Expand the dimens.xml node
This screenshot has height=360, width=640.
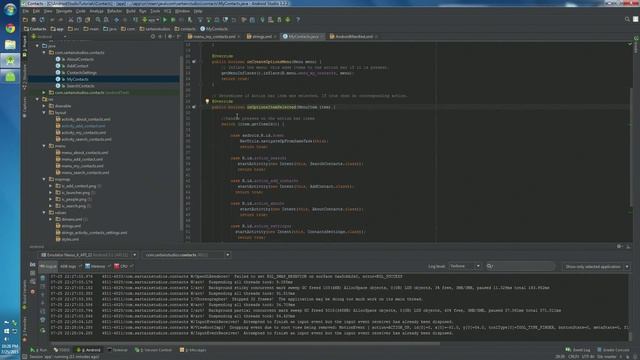(51, 219)
